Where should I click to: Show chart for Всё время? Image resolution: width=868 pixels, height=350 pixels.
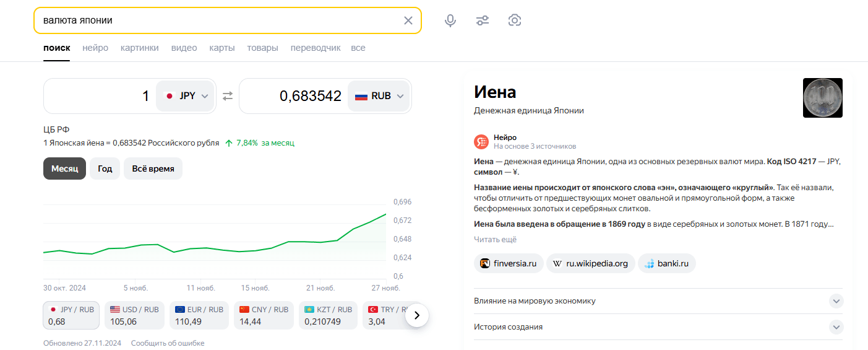[153, 168]
